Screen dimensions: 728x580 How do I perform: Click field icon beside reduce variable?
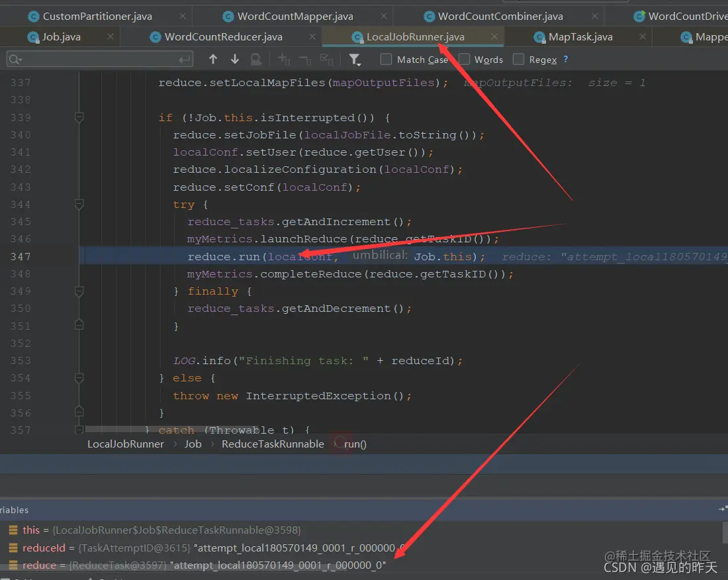coord(13,565)
